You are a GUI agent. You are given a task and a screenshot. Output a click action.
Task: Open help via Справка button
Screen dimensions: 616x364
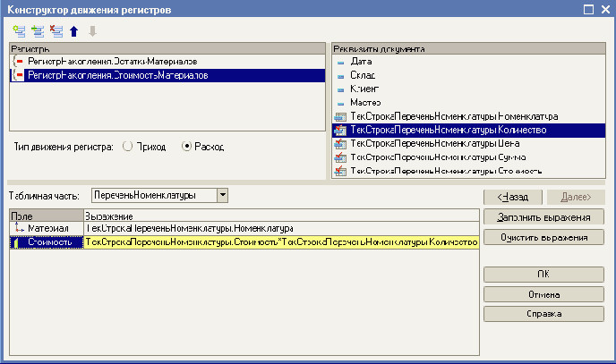pos(543,314)
